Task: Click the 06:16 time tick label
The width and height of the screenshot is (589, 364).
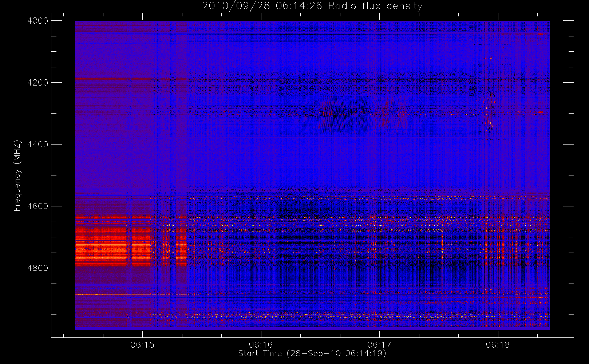Action: point(261,345)
